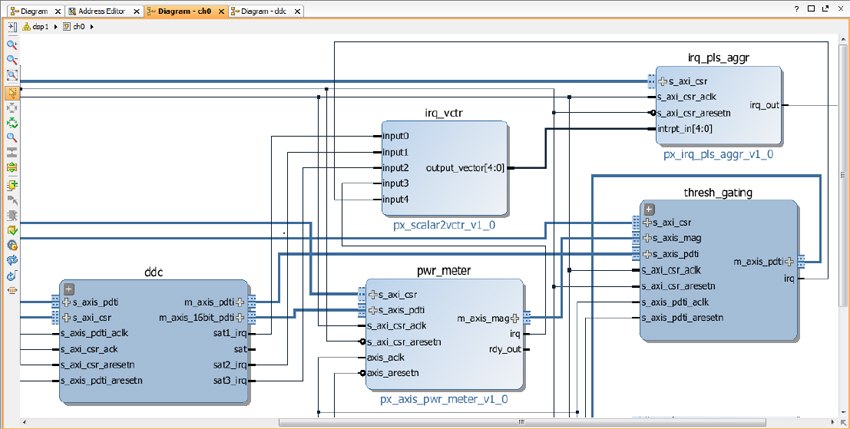Click the gray Customize Block gear icon
This screenshot has height=429, width=850.
[12, 215]
